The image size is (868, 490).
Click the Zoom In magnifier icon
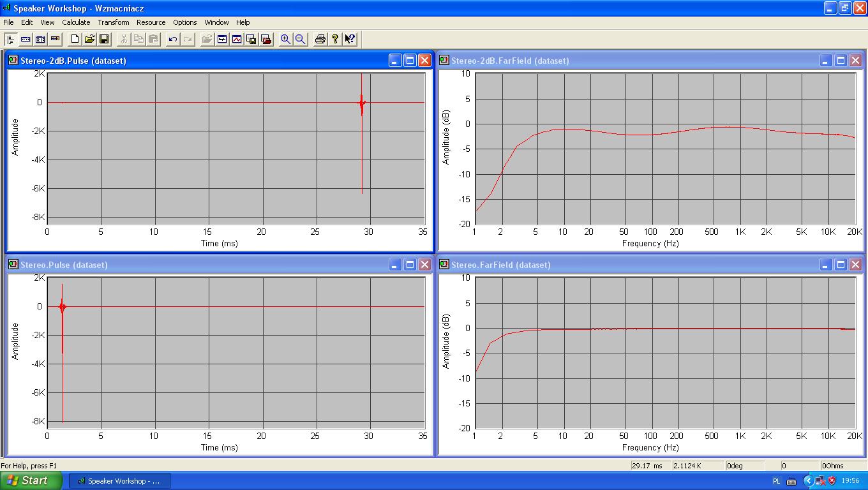tap(285, 39)
